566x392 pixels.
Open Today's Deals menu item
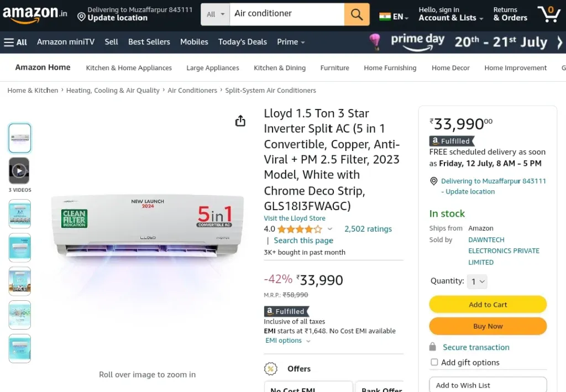[x=243, y=42]
